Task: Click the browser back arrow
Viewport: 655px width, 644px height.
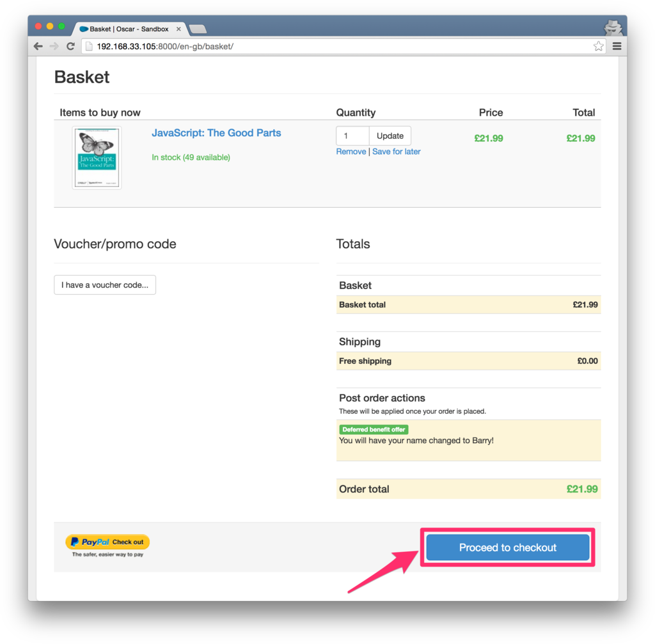Action: coord(38,46)
